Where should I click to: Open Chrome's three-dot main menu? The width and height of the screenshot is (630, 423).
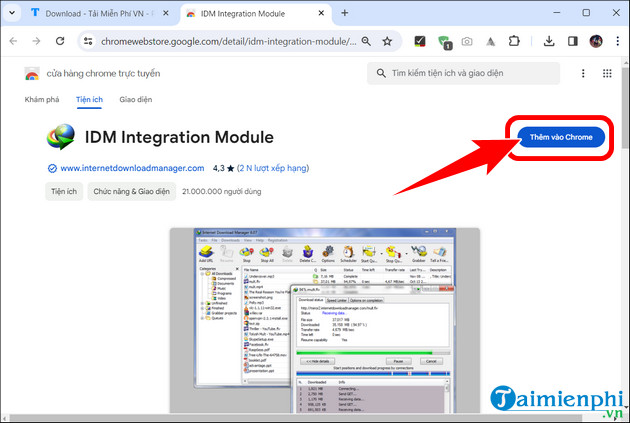tap(618, 41)
